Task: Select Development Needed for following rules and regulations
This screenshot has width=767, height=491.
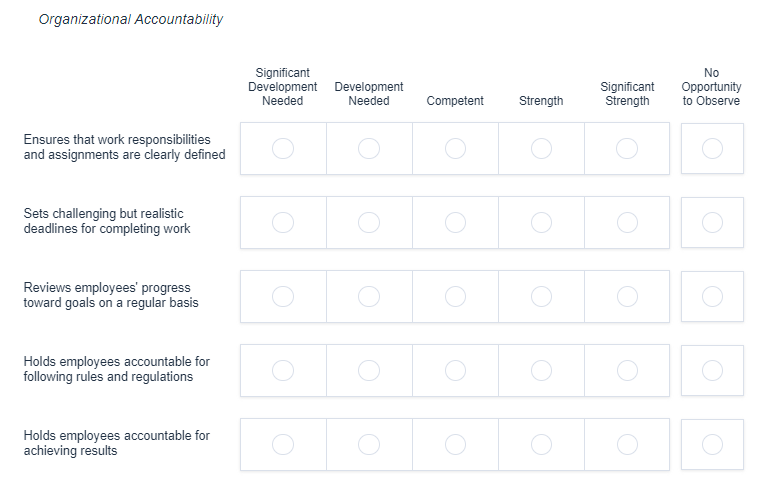Action: pyautogui.click(x=369, y=370)
